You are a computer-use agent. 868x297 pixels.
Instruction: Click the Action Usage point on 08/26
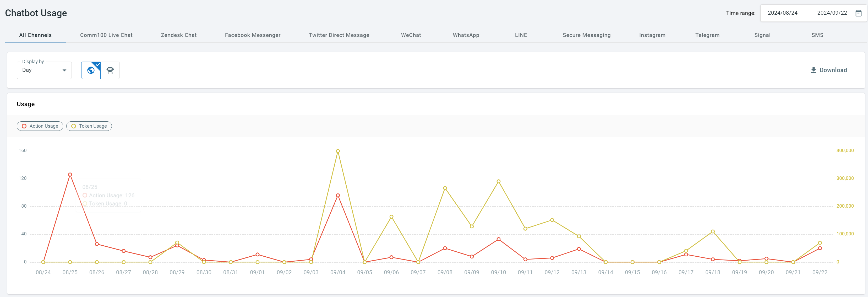tap(97, 244)
